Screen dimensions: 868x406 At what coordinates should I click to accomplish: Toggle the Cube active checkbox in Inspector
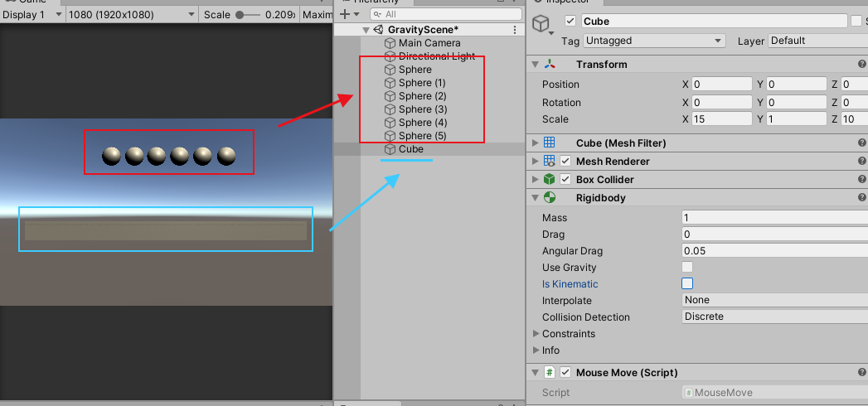570,21
